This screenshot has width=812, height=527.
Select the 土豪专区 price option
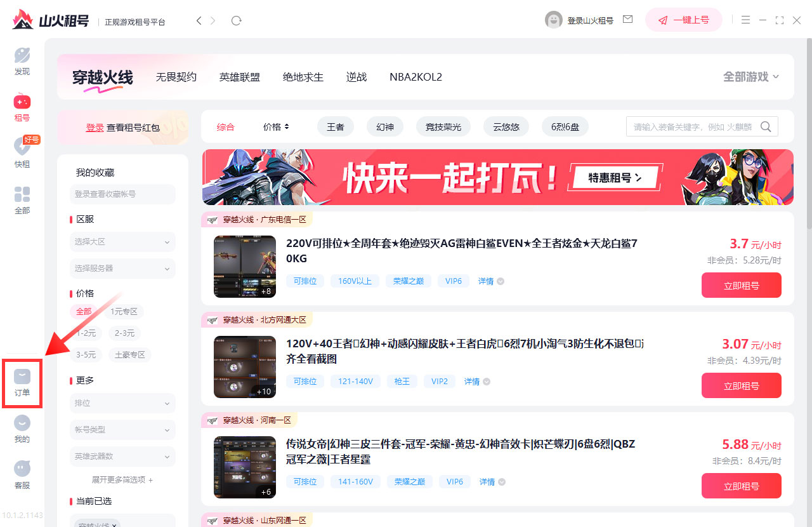coord(129,355)
